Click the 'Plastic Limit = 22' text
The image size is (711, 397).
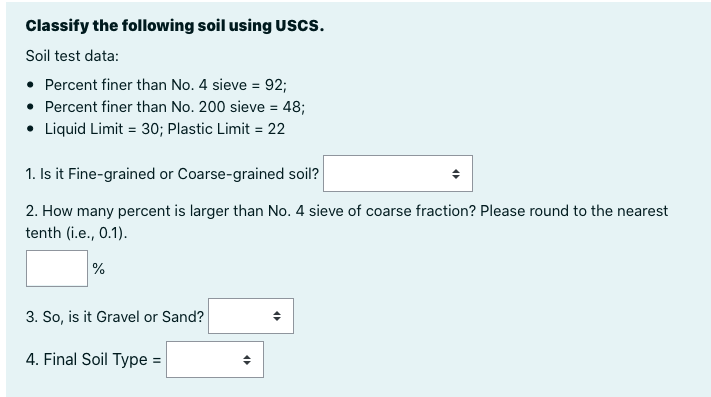[226, 129]
